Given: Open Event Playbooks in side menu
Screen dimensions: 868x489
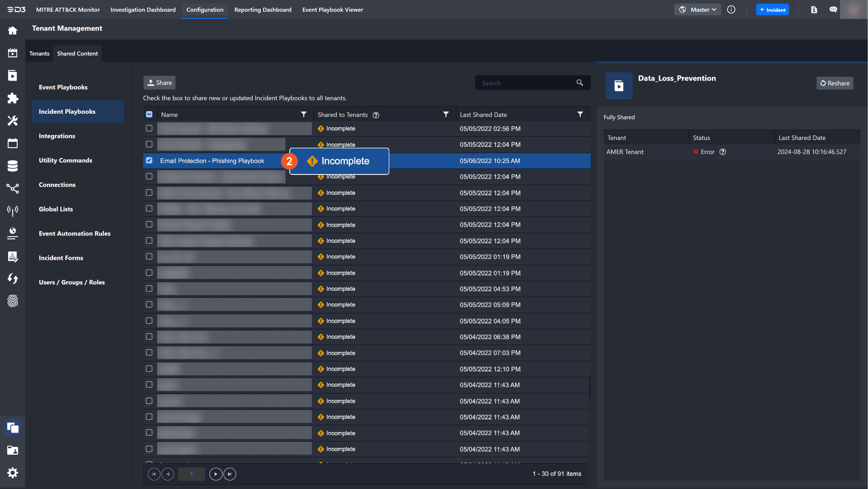Looking at the screenshot, I should pyautogui.click(x=63, y=87).
